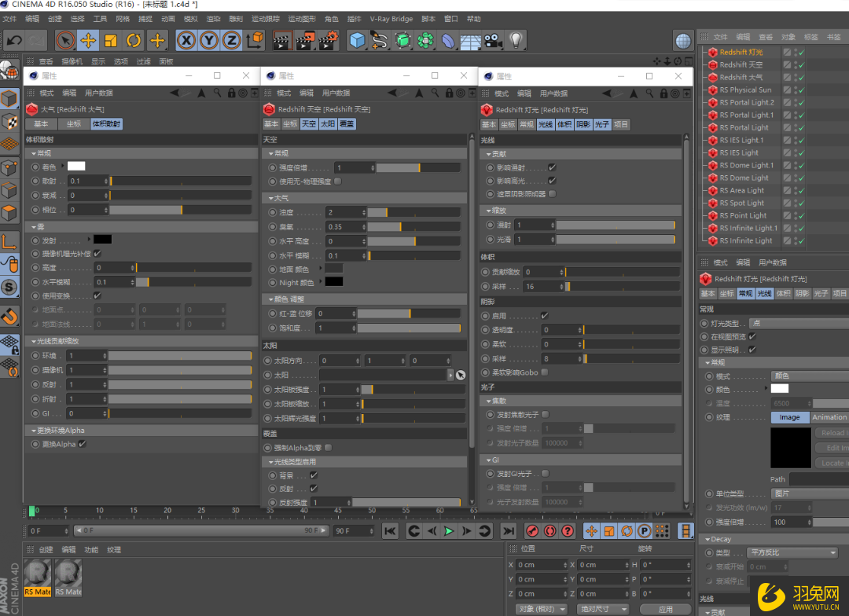The height and width of the screenshot is (616, 849).
Task: Open the Decay type dropdown
Action: pyautogui.click(x=792, y=552)
